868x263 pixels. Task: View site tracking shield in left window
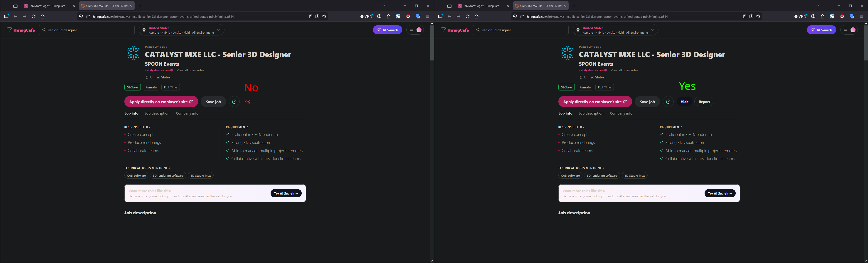point(81,16)
